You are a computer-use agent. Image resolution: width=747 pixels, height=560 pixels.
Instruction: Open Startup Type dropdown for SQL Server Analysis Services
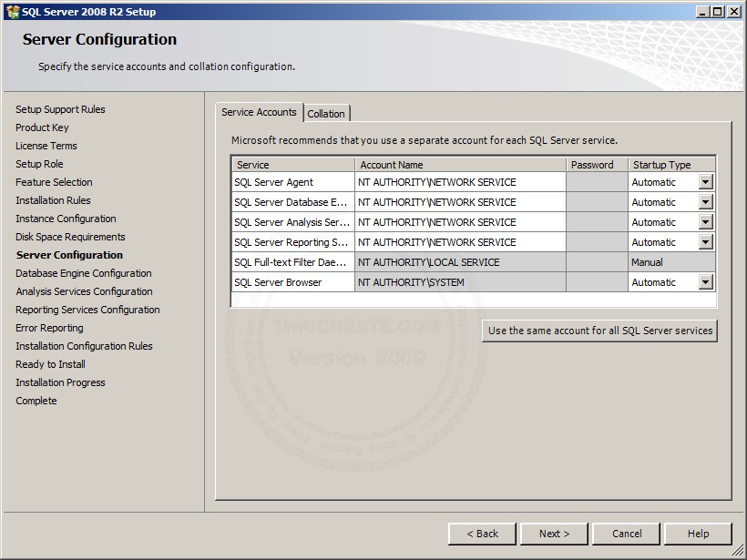[x=706, y=222]
